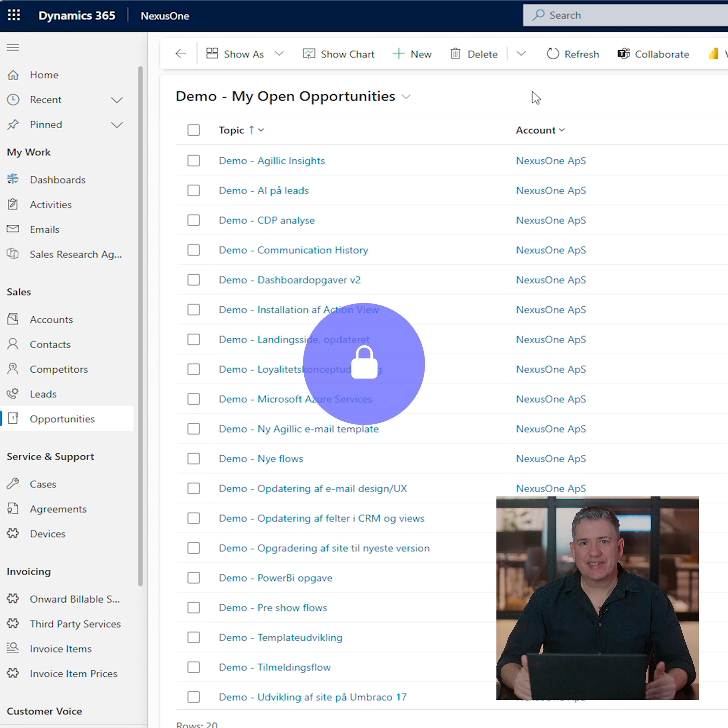Check the Demo - AI på leads row

point(193,191)
